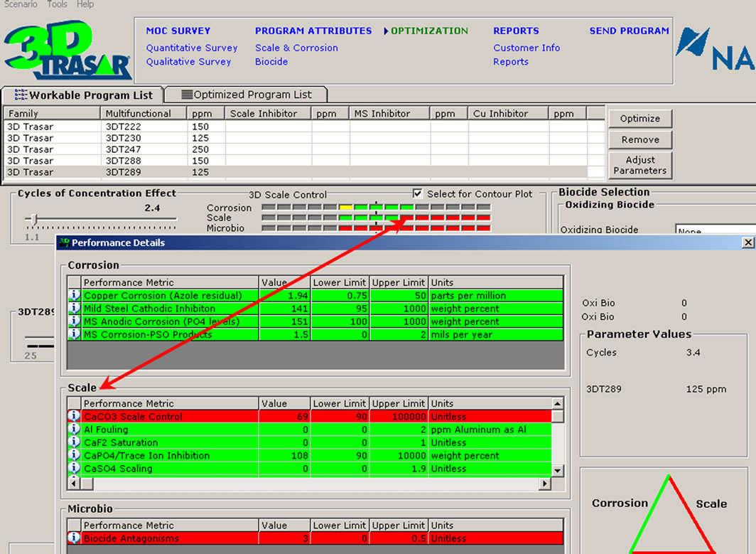This screenshot has width=756, height=554.
Task: Click Send Program link
Action: click(630, 31)
